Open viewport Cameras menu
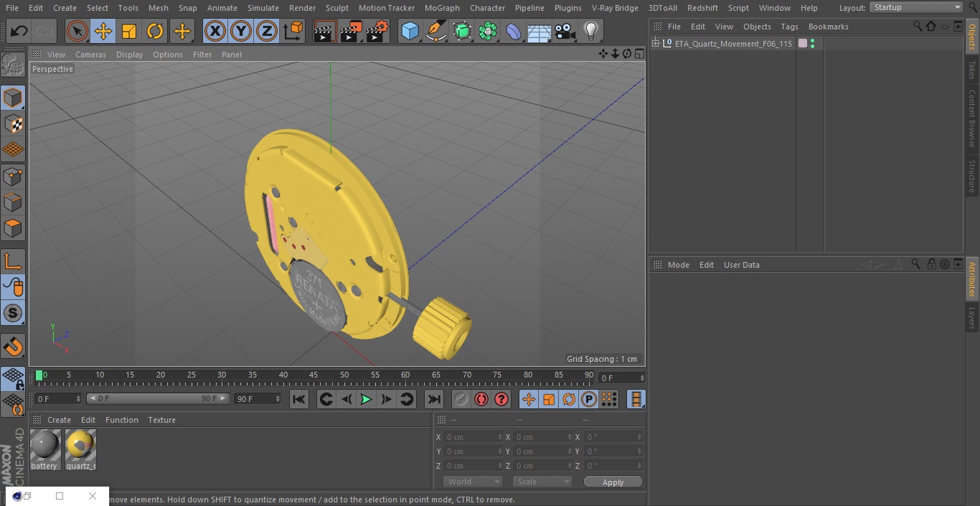 [x=90, y=55]
